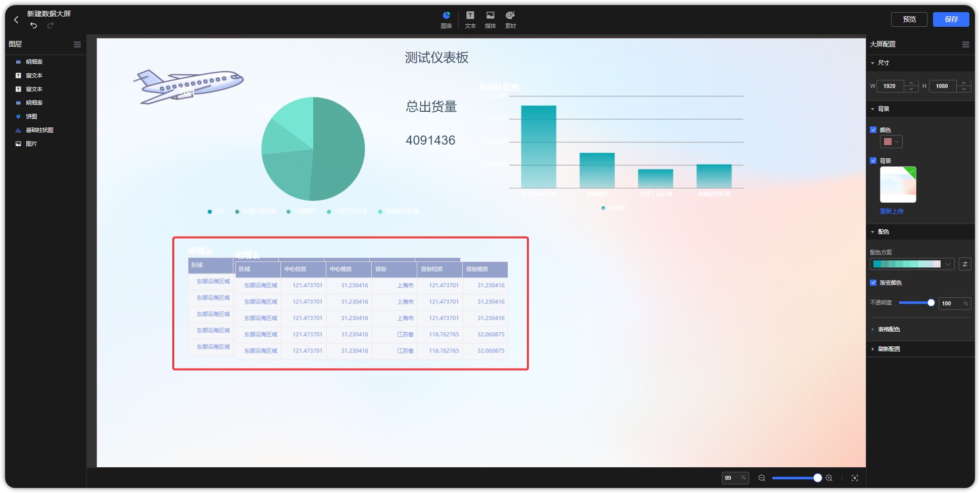The image size is (980, 493).
Task: Open the 素材 materials palette menu
Action: [x=511, y=20]
